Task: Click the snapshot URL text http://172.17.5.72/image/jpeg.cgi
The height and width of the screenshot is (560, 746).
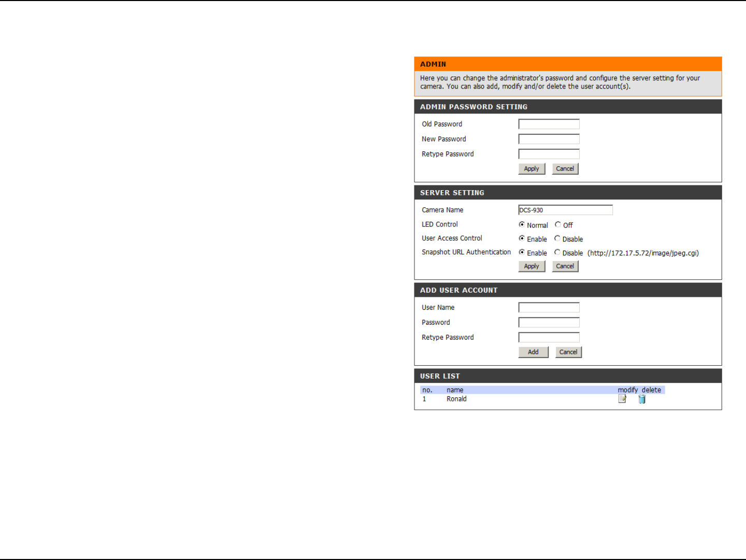Action: (643, 253)
